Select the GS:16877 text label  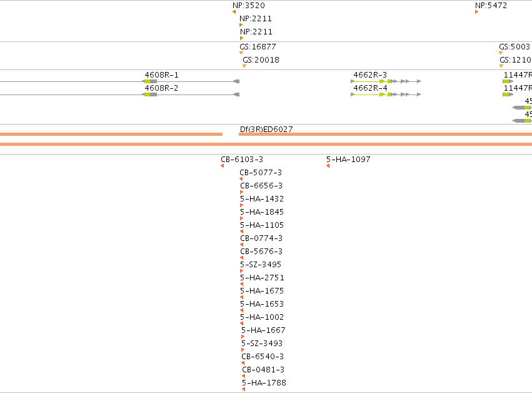258,46
